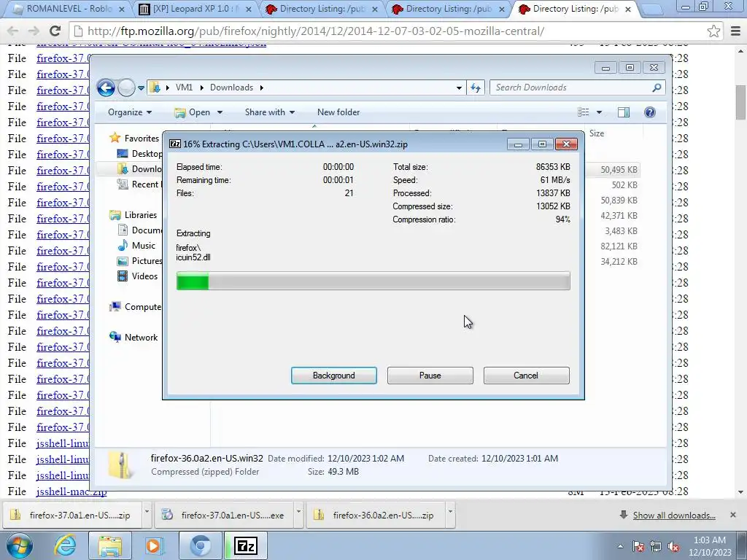Screen dimensions: 747x560
Task: Open Windows Explorer taskbar icon
Action: [x=110, y=545]
